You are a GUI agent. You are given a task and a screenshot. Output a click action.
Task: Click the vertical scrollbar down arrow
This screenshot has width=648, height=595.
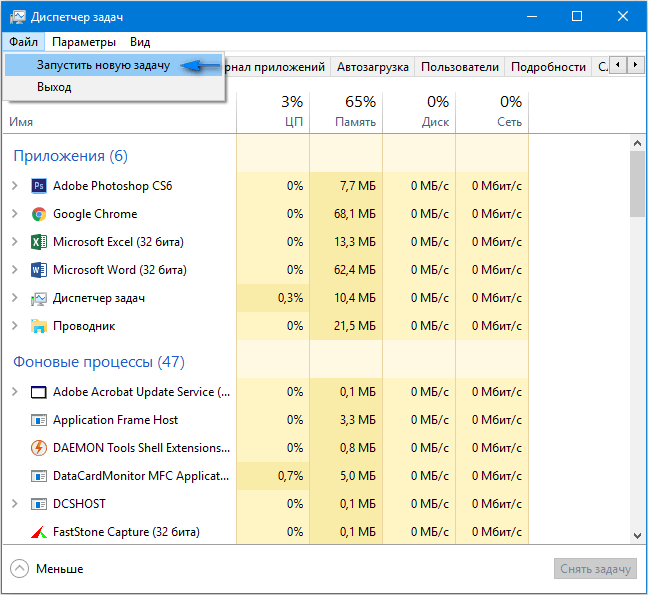click(x=637, y=536)
